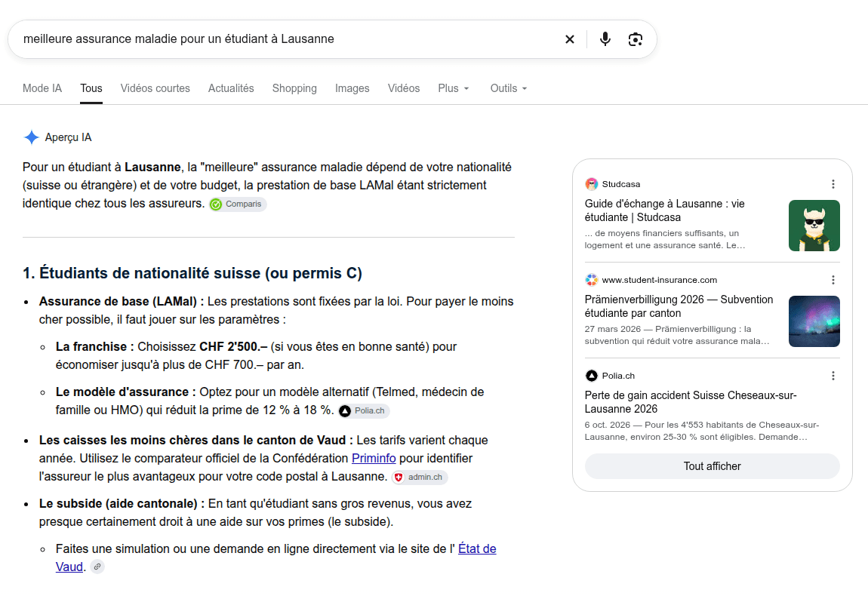The width and height of the screenshot is (868, 596).
Task: Follow the État de Vaud link
Action: 477,549
